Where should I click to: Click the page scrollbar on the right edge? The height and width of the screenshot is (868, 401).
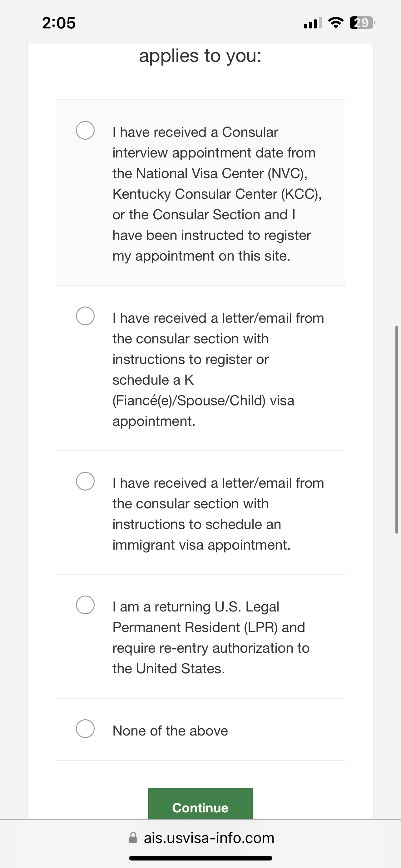pyautogui.click(x=397, y=430)
